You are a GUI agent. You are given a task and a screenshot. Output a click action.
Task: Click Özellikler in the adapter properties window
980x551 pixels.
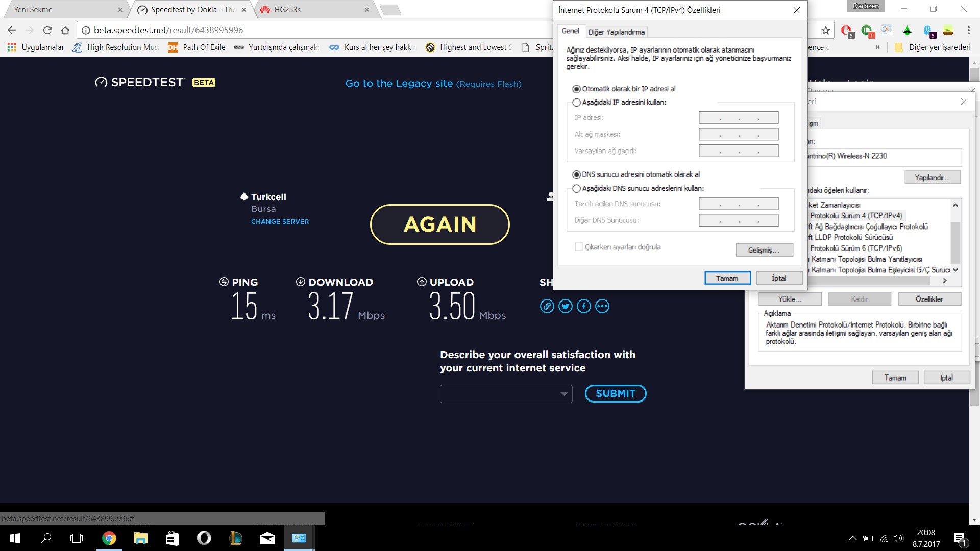click(x=929, y=299)
